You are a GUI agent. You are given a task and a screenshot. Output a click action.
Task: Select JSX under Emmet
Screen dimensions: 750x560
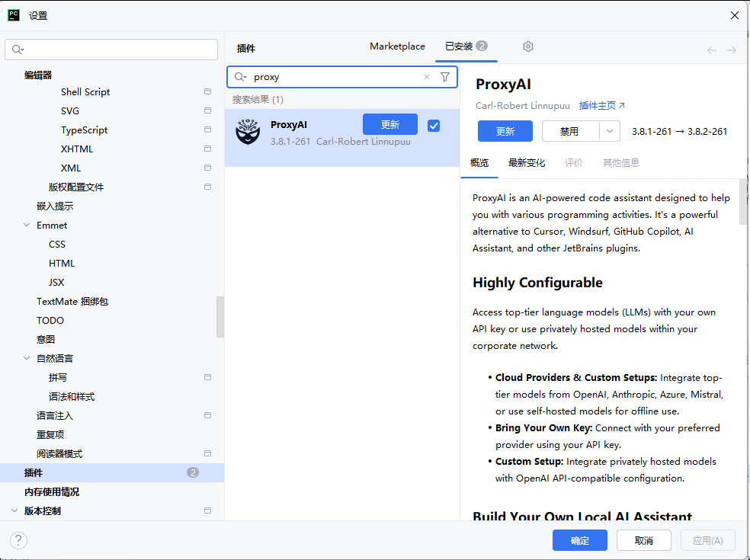[56, 282]
